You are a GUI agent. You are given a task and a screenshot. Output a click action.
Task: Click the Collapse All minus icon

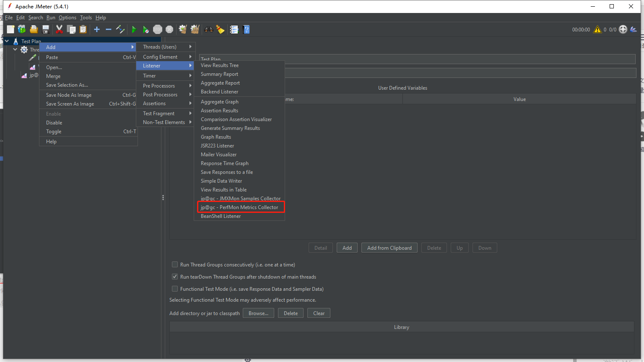[109, 29]
